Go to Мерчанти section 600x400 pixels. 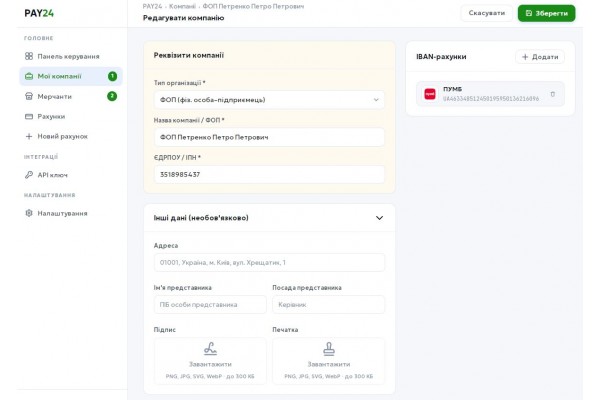click(55, 96)
